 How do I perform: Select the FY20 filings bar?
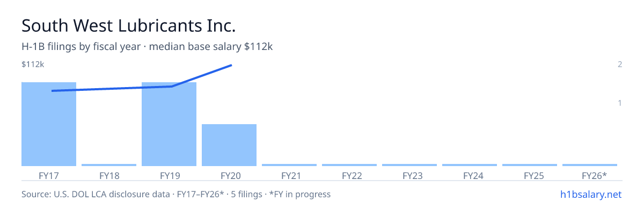point(229,145)
